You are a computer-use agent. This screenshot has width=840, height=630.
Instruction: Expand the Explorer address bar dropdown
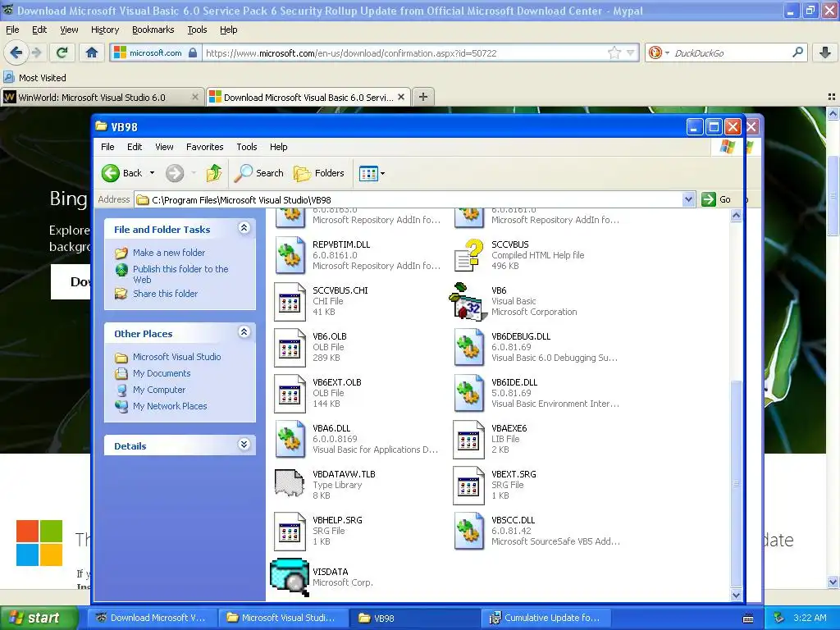pos(689,199)
